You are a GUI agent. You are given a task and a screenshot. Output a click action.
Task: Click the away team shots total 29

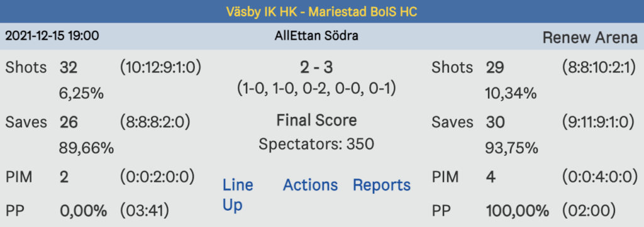(495, 67)
